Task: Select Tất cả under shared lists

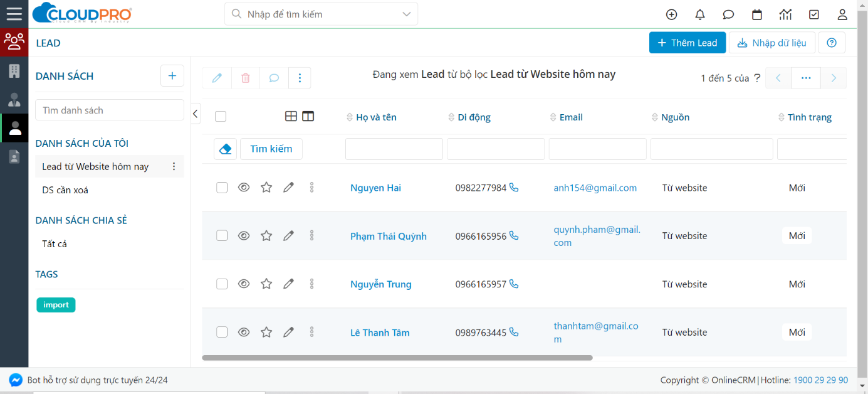Action: coord(55,244)
